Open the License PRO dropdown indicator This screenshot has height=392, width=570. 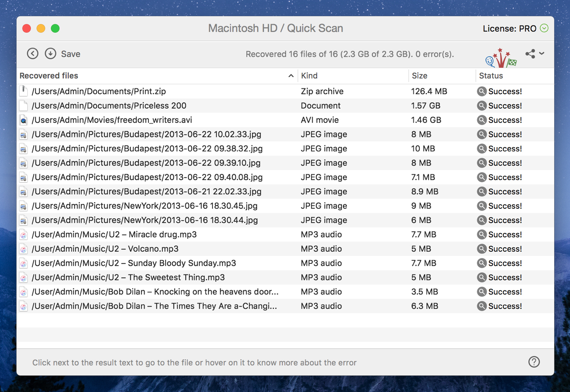(x=544, y=28)
